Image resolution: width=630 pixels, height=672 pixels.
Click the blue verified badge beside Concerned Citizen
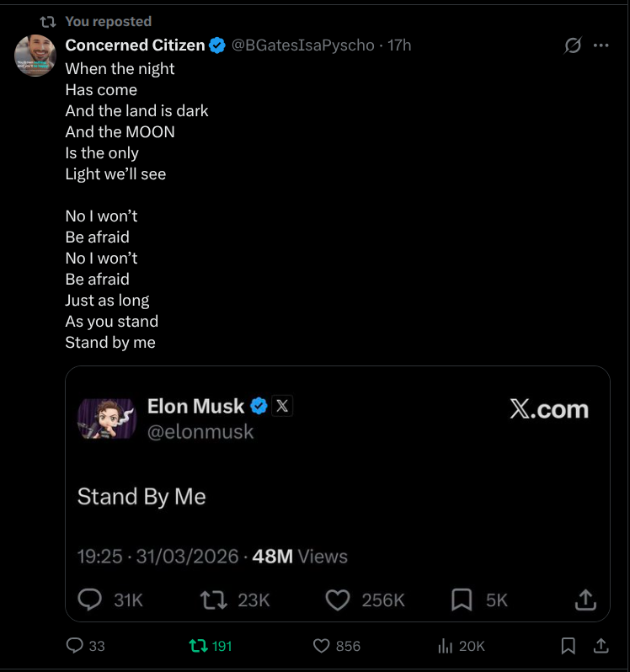pyautogui.click(x=217, y=45)
